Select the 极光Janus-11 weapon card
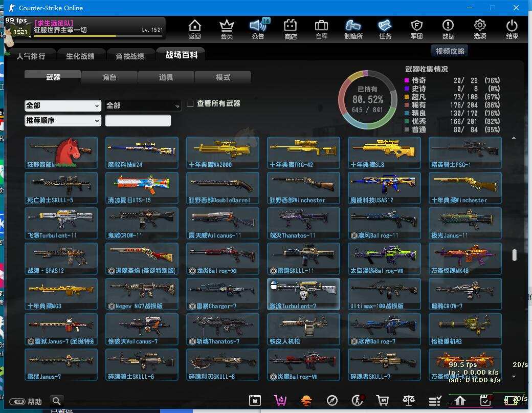532x413 pixels. click(465, 223)
